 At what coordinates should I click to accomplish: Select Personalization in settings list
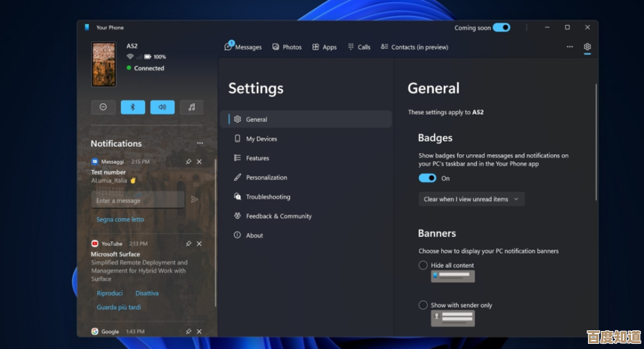pos(266,178)
